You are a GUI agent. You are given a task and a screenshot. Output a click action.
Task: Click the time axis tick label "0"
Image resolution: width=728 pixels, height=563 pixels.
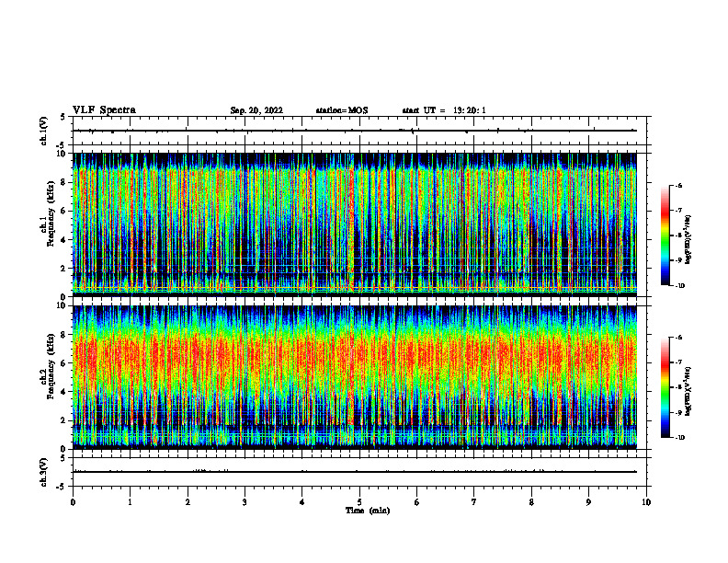tap(73, 502)
